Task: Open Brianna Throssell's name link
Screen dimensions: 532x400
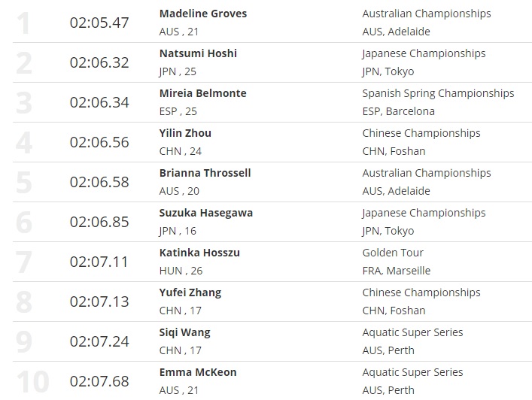Action: pyautogui.click(x=205, y=173)
